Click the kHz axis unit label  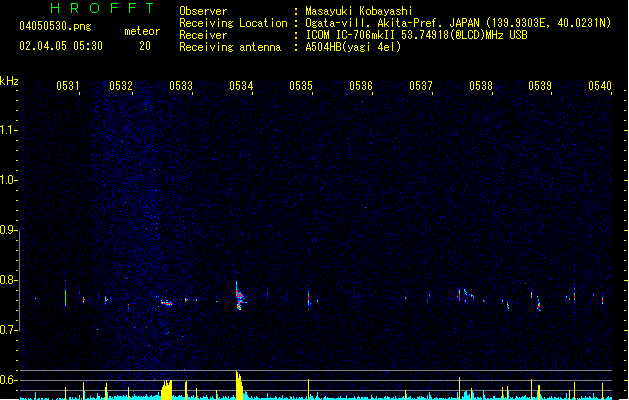(x=9, y=81)
